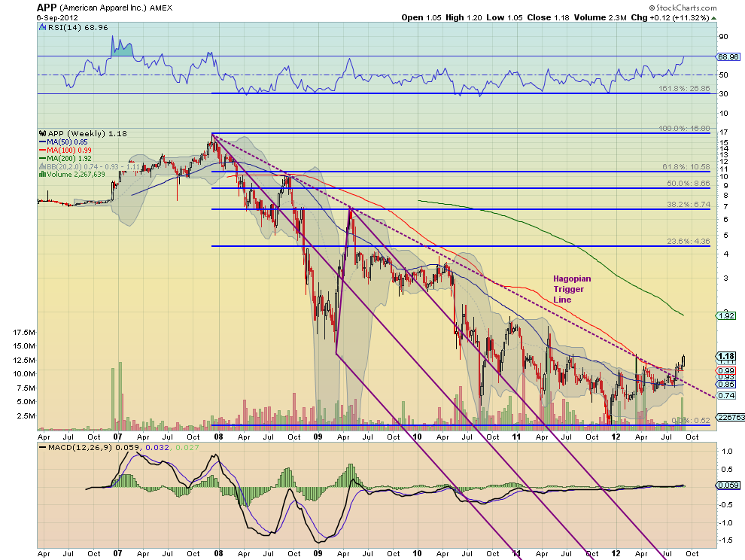Click the 68.96 RSI value tag on right axis

click(728, 56)
